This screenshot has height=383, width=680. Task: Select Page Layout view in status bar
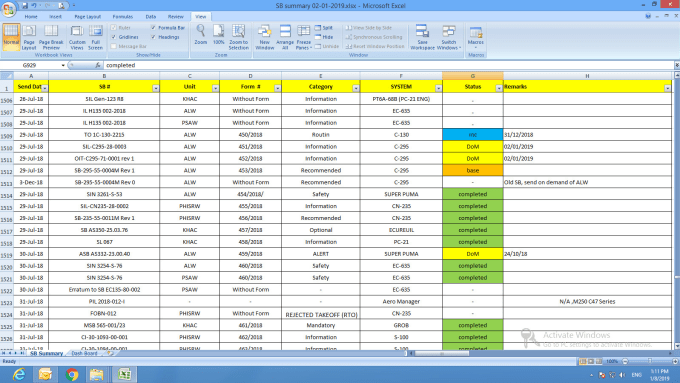(x=591, y=361)
